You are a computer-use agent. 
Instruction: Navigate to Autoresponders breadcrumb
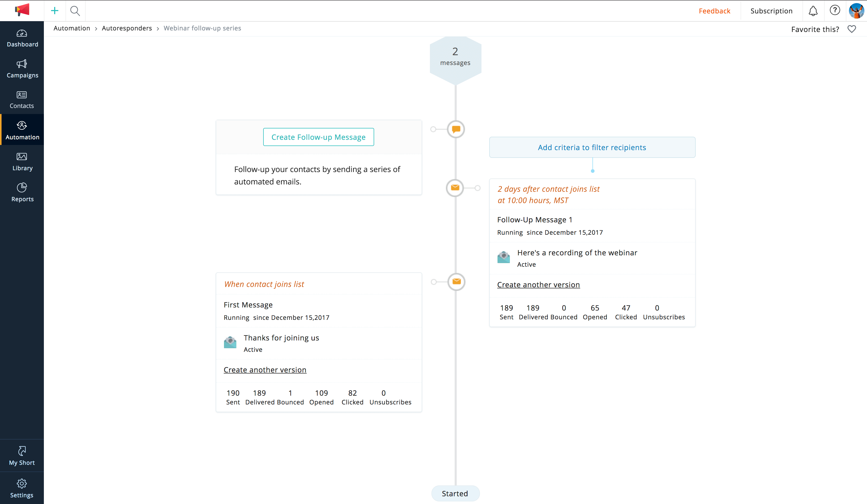[x=127, y=28]
